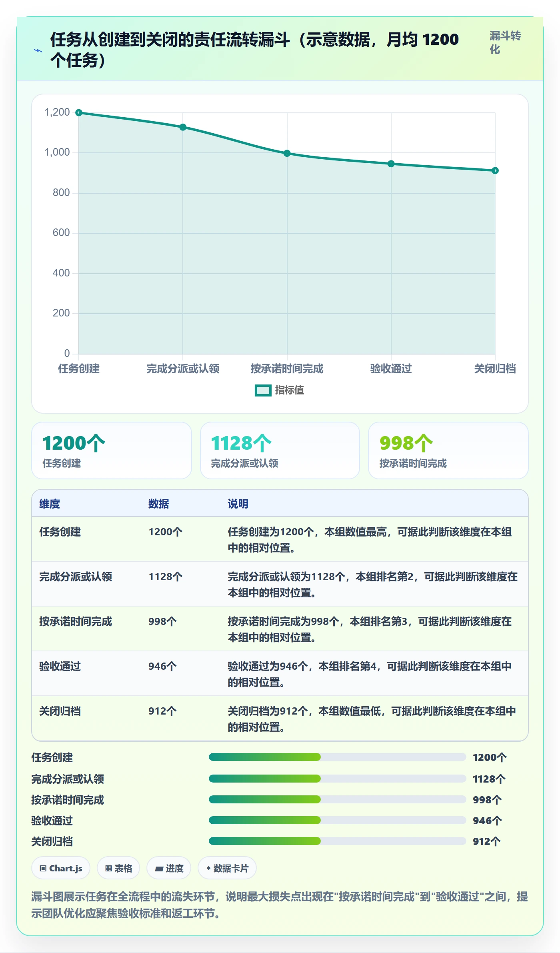The height and width of the screenshot is (953, 560).
Task: Select the 表格 chip
Action: coord(118,868)
